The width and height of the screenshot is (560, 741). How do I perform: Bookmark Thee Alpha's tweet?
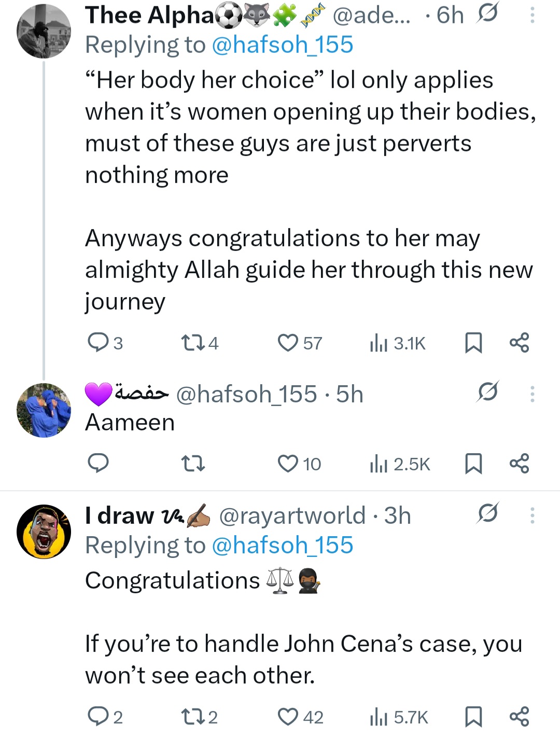point(473,343)
